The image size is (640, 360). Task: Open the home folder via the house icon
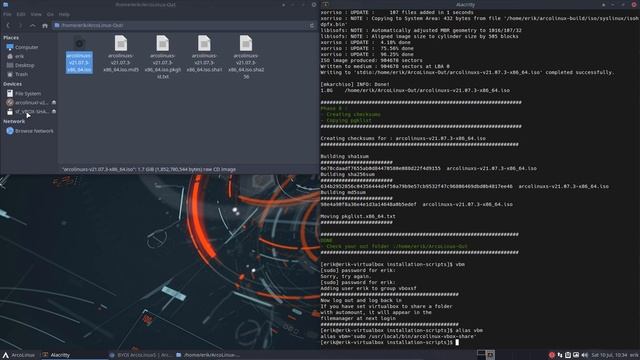pos(45,25)
